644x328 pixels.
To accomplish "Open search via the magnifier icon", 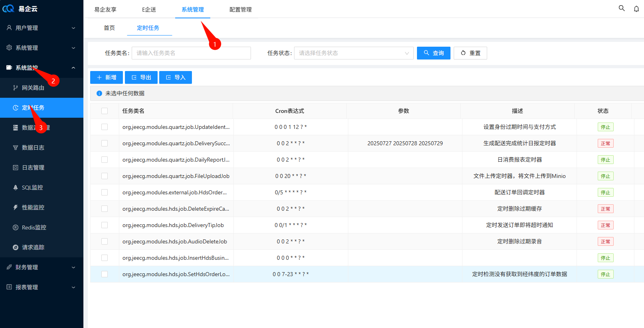I will 622,8.
